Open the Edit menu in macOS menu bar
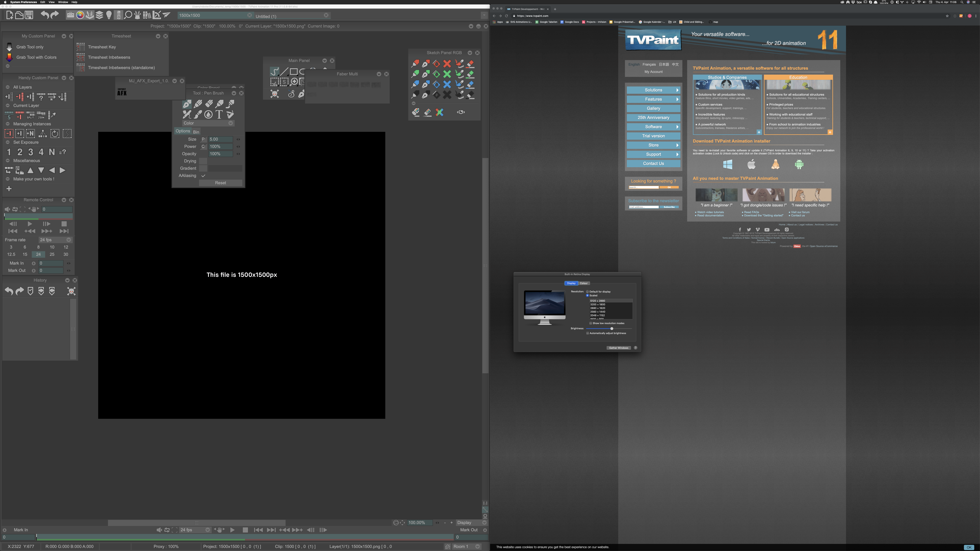Viewport: 980px width, 551px height. (x=43, y=2)
